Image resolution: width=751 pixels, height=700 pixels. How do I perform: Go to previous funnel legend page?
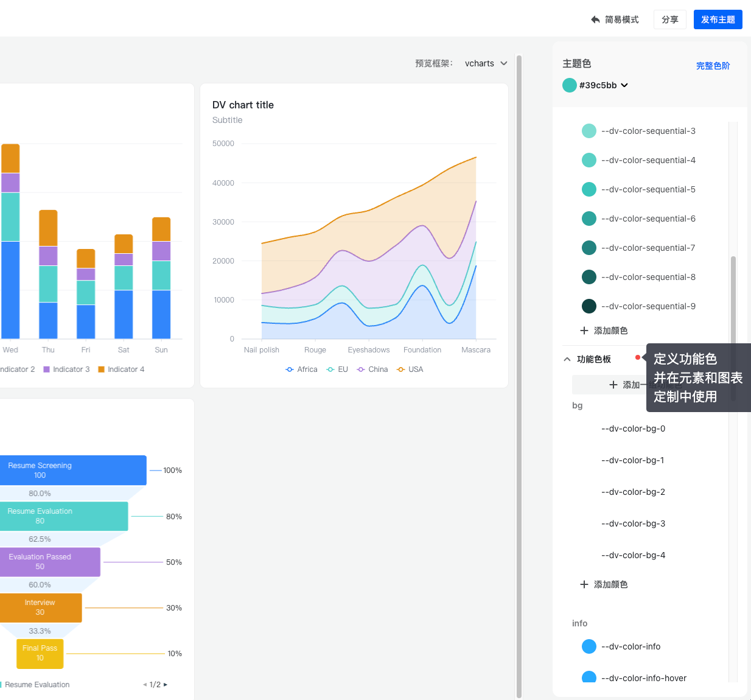pos(145,685)
